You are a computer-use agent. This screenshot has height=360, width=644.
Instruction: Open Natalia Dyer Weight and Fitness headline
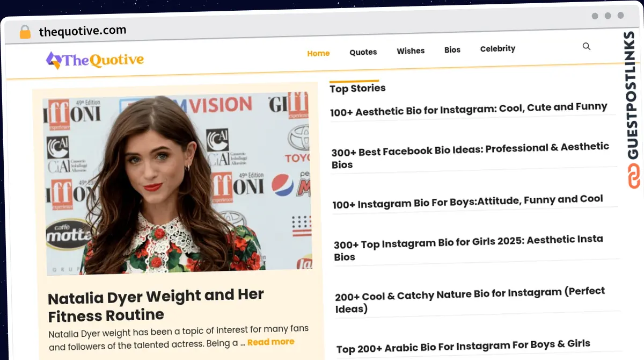tap(156, 305)
